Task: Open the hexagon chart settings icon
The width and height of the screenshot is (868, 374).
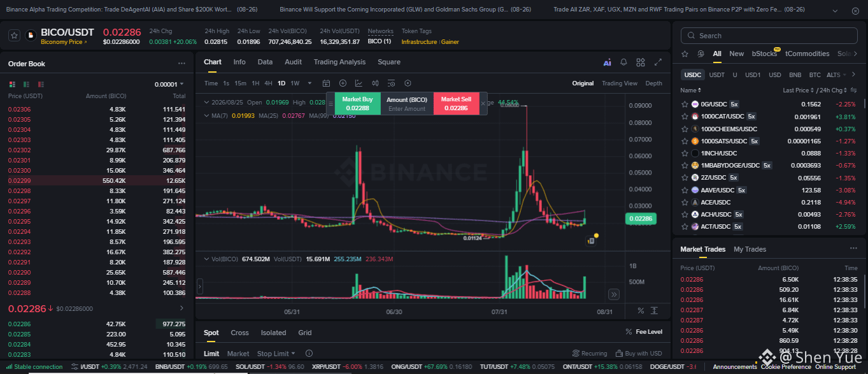Action: 408,83
